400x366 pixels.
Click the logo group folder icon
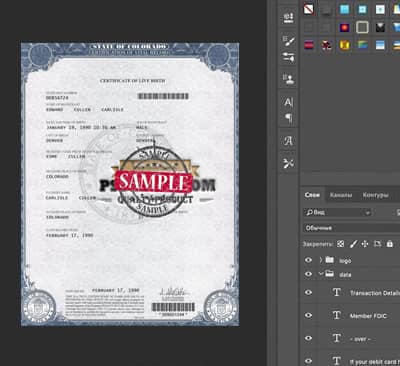point(330,260)
